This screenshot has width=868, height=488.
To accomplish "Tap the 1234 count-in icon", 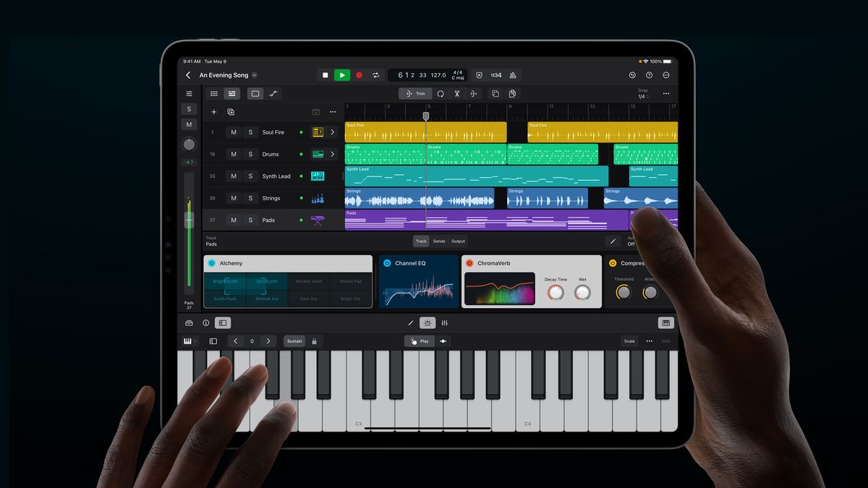I will point(497,74).
